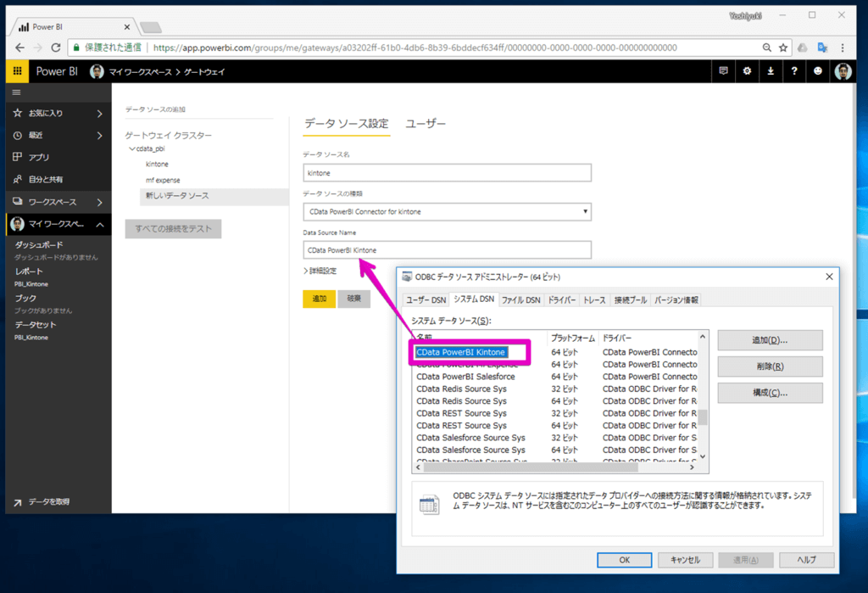Click 削除(R) in ODBC dialog
This screenshot has height=593, width=868.
[770, 366]
